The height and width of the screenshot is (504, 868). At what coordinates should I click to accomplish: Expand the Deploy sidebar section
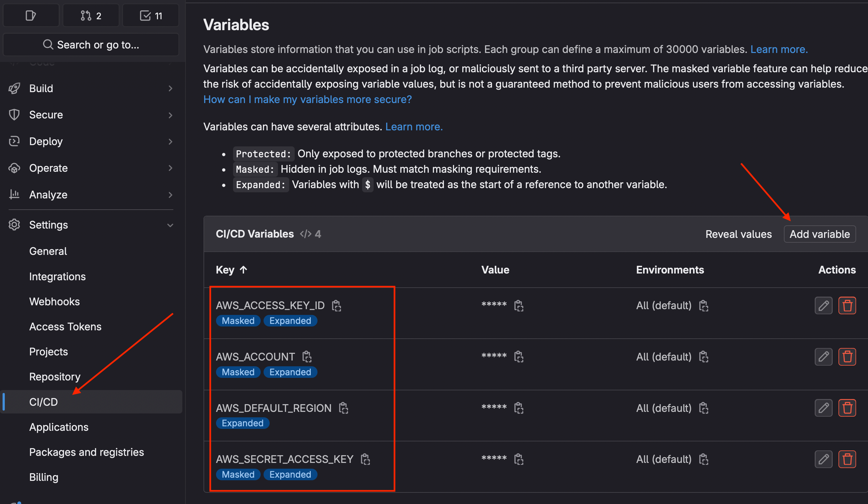tap(91, 141)
